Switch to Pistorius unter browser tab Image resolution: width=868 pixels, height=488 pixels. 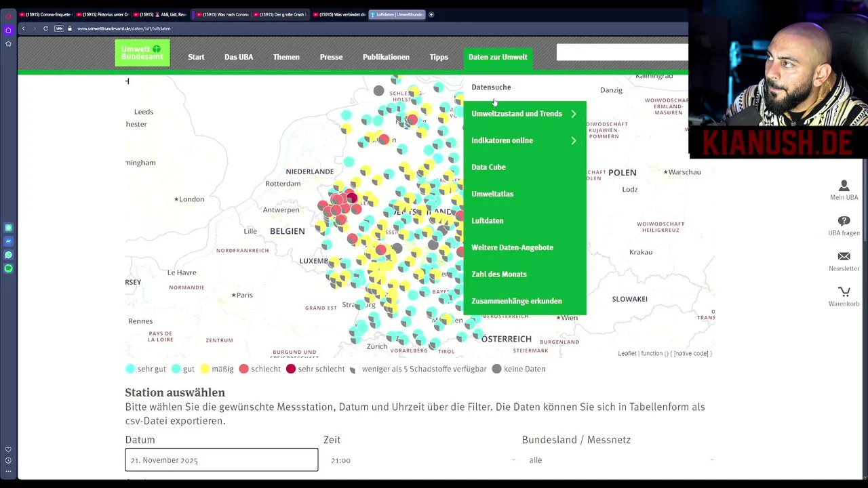coord(103,14)
